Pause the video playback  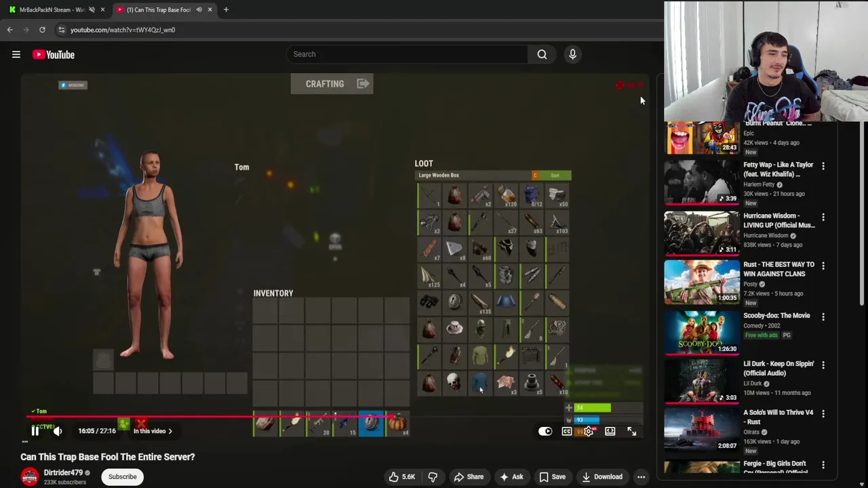click(x=35, y=431)
